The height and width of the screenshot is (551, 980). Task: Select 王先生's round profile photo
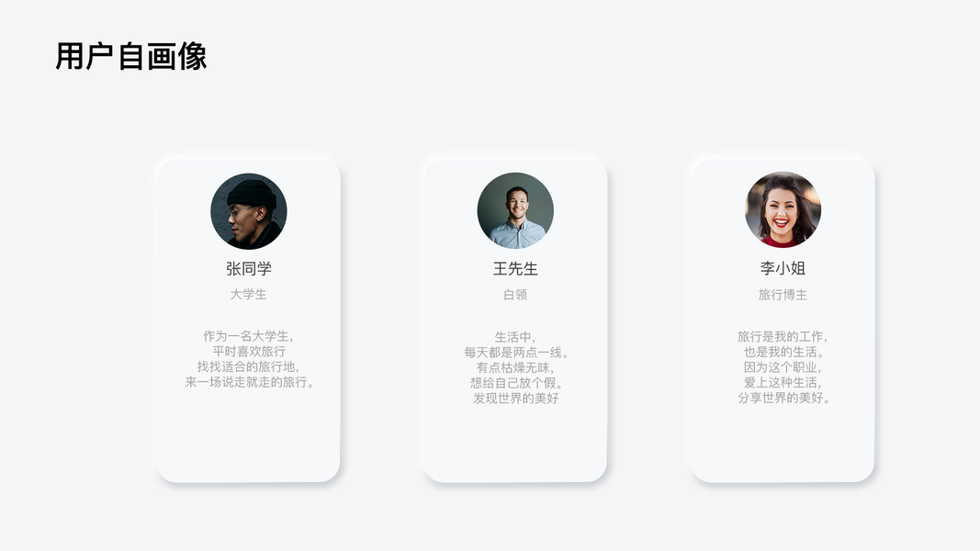click(515, 210)
